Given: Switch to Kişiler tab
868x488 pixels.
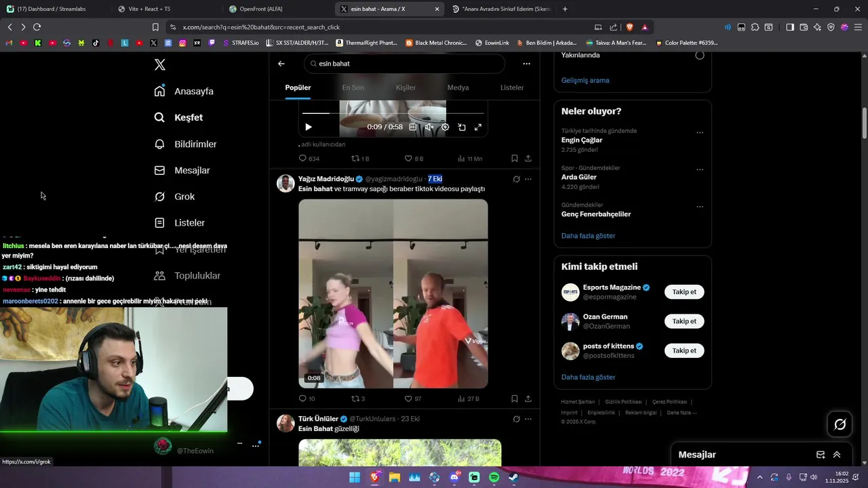Looking at the screenshot, I should click(x=406, y=87).
